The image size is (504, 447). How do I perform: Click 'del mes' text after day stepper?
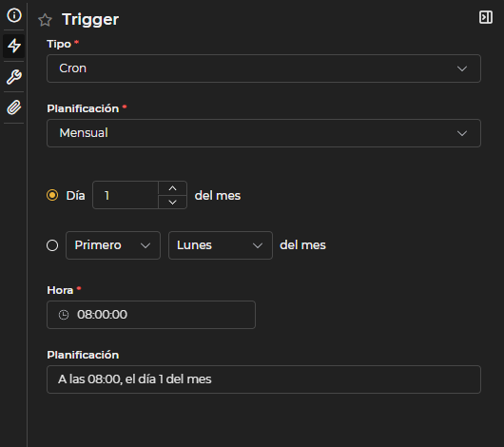click(x=218, y=196)
